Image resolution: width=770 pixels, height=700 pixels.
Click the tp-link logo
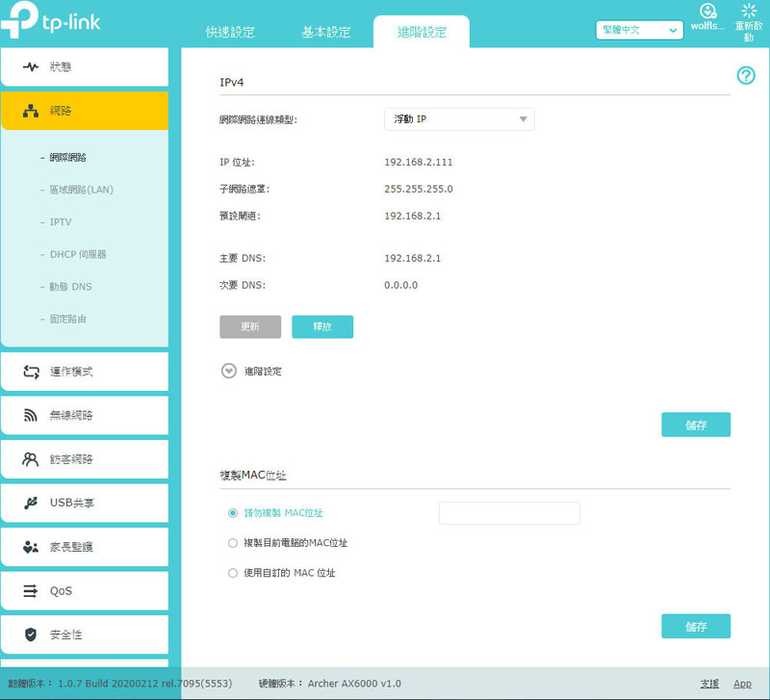click(51, 20)
